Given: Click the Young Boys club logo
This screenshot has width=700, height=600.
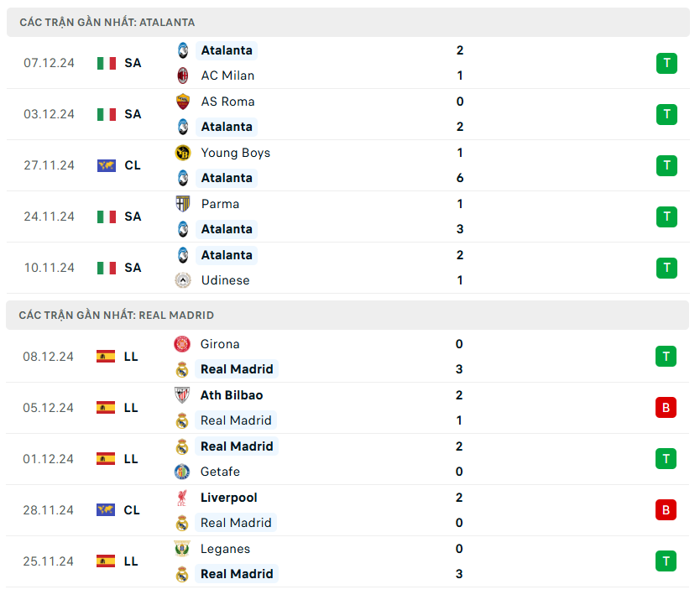Looking at the screenshot, I should click(183, 153).
